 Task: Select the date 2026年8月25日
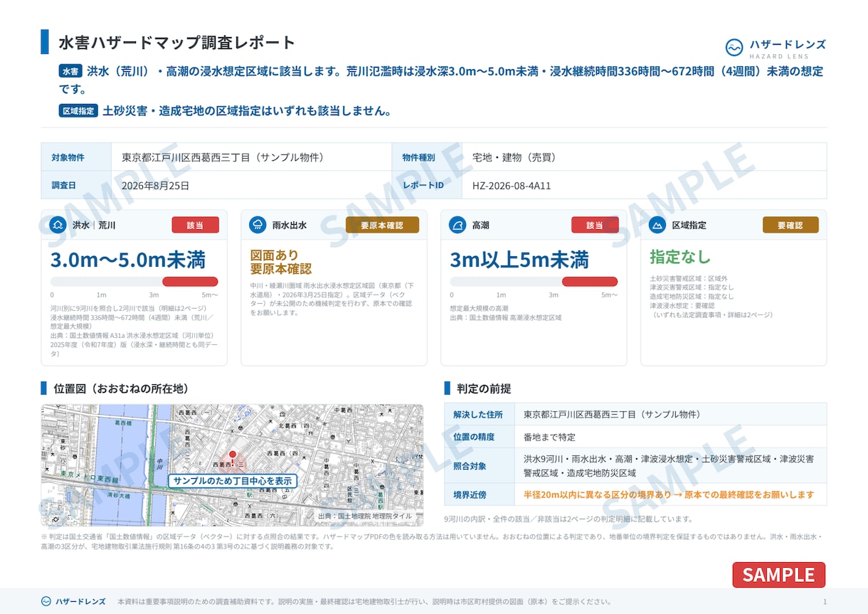[156, 186]
